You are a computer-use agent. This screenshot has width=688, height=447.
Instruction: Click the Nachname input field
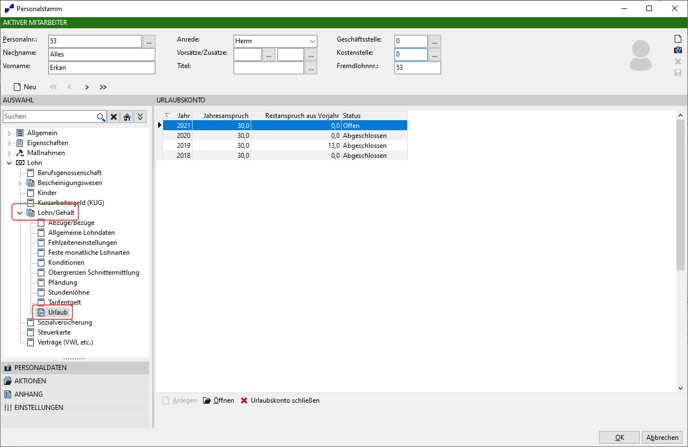tap(101, 54)
